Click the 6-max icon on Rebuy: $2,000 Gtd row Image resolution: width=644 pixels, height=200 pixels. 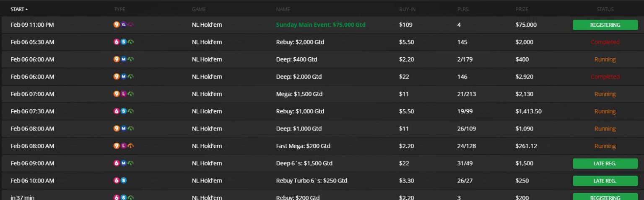point(117,42)
